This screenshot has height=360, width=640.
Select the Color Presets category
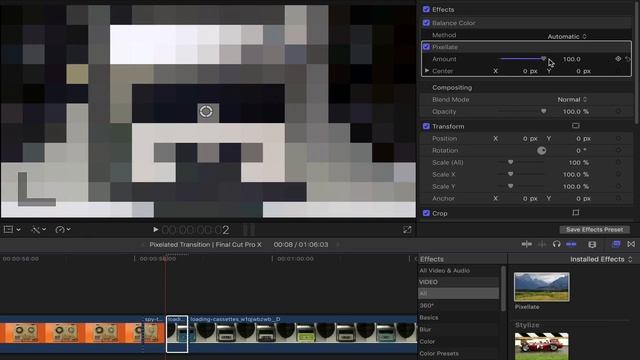click(439, 353)
